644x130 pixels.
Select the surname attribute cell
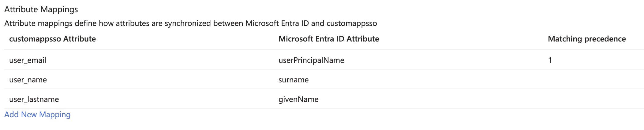tap(294, 80)
